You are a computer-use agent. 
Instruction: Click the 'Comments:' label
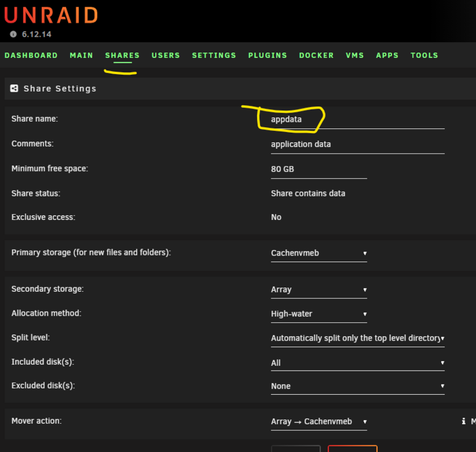point(33,143)
